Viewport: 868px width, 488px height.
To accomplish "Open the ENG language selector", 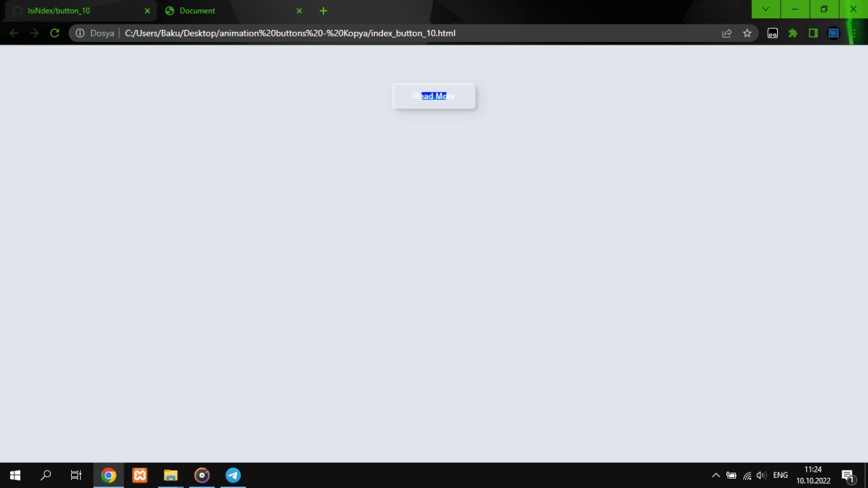I will pyautogui.click(x=780, y=475).
